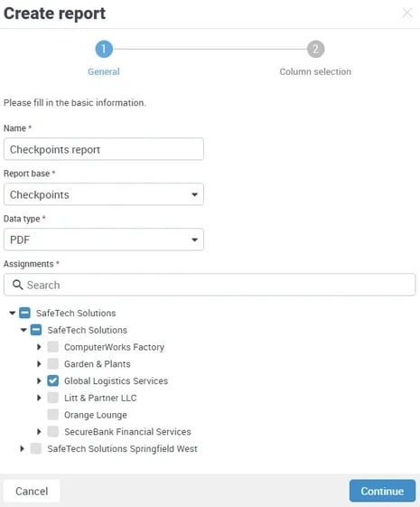Close the Create report dialog
The height and width of the screenshot is (507, 420).
click(x=407, y=13)
